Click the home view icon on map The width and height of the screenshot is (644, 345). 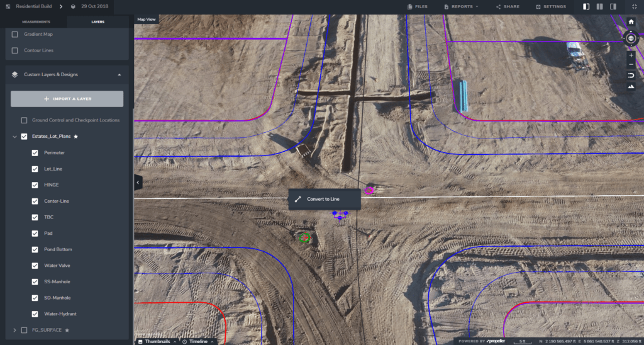[631, 21]
